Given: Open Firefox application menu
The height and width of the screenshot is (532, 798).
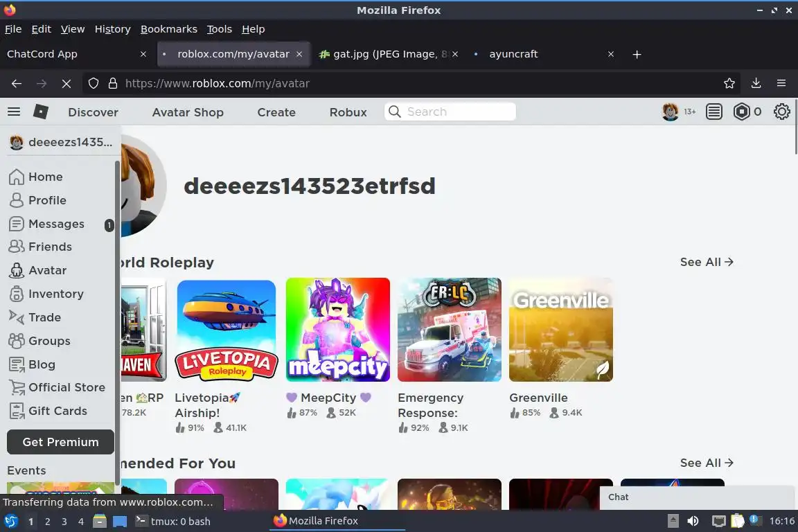Looking at the screenshot, I should [x=781, y=84].
